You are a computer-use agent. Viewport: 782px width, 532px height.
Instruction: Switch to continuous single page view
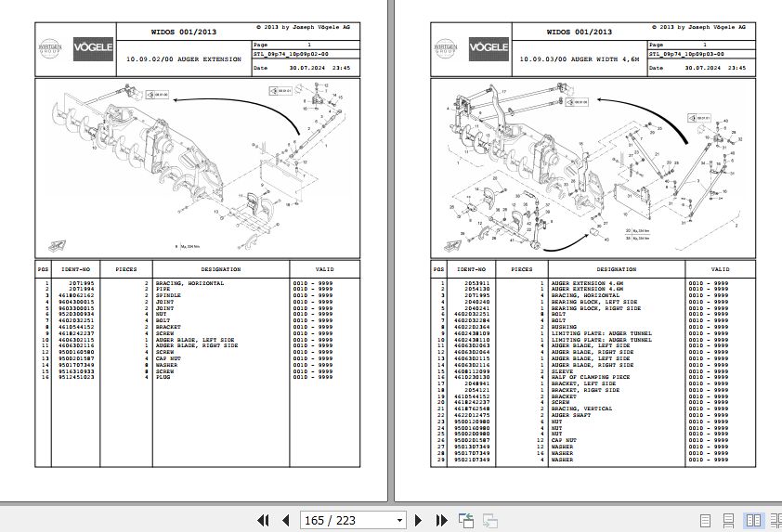pyautogui.click(x=729, y=521)
